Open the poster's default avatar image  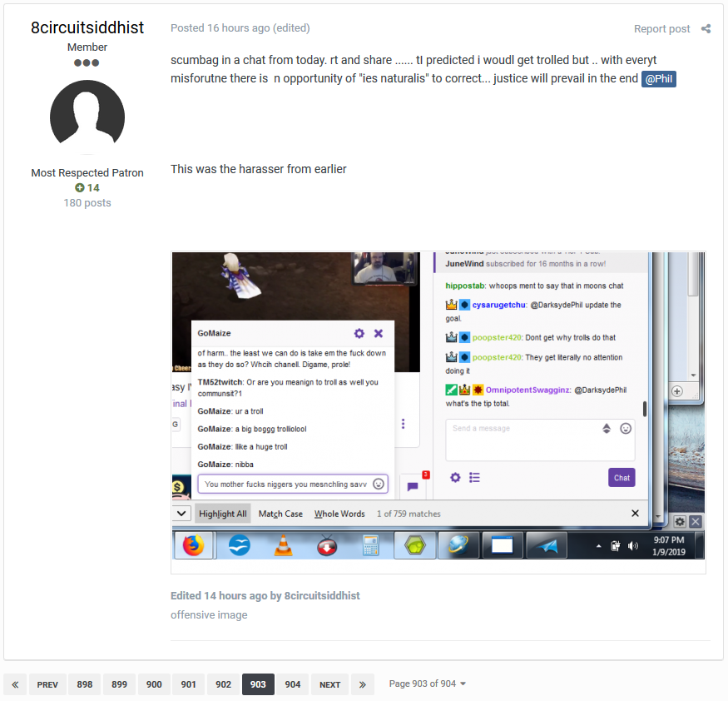[87, 117]
